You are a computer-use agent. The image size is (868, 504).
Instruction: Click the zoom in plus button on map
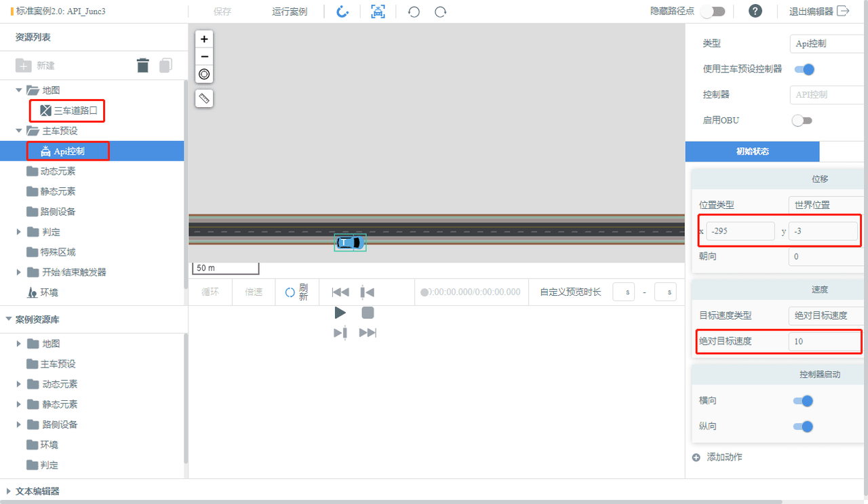204,39
